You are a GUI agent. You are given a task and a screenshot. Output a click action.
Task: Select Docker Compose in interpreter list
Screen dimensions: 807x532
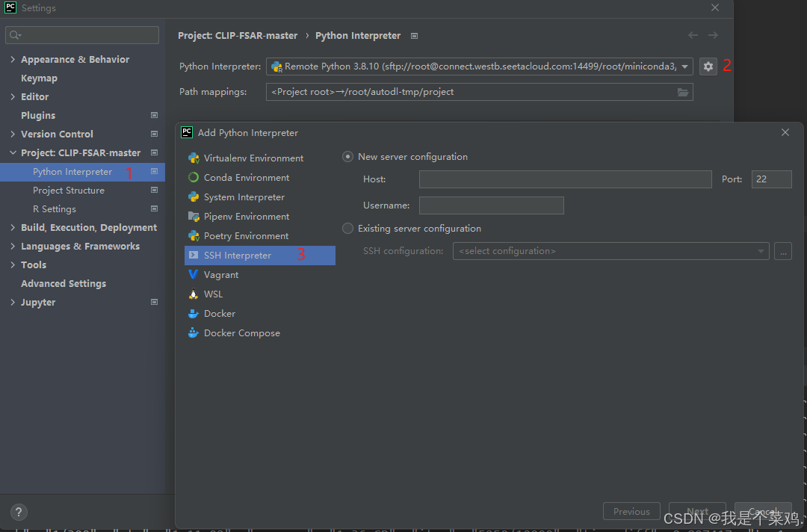[x=260, y=333]
